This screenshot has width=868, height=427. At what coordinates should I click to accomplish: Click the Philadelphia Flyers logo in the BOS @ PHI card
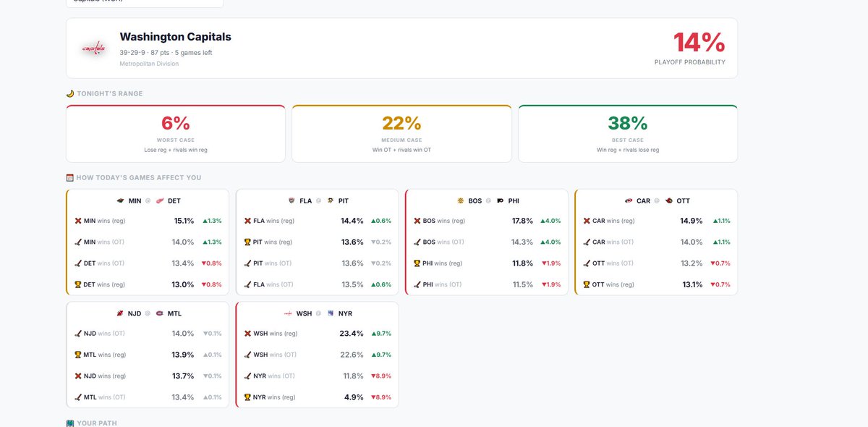click(x=500, y=201)
